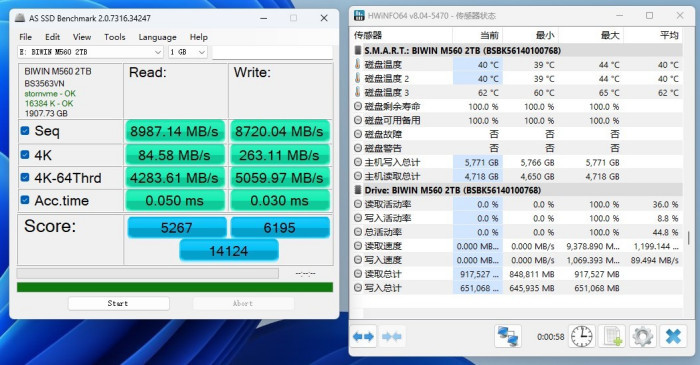Image resolution: width=700 pixels, height=365 pixels.
Task: Click the blue X close sensors icon
Action: (673, 336)
